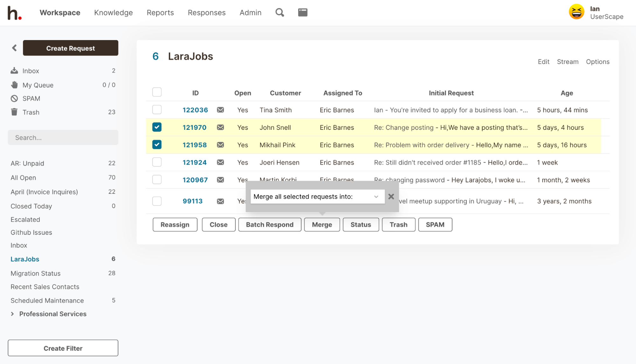636x364 pixels.
Task: Click the My Queue hand icon
Action: 14,85
